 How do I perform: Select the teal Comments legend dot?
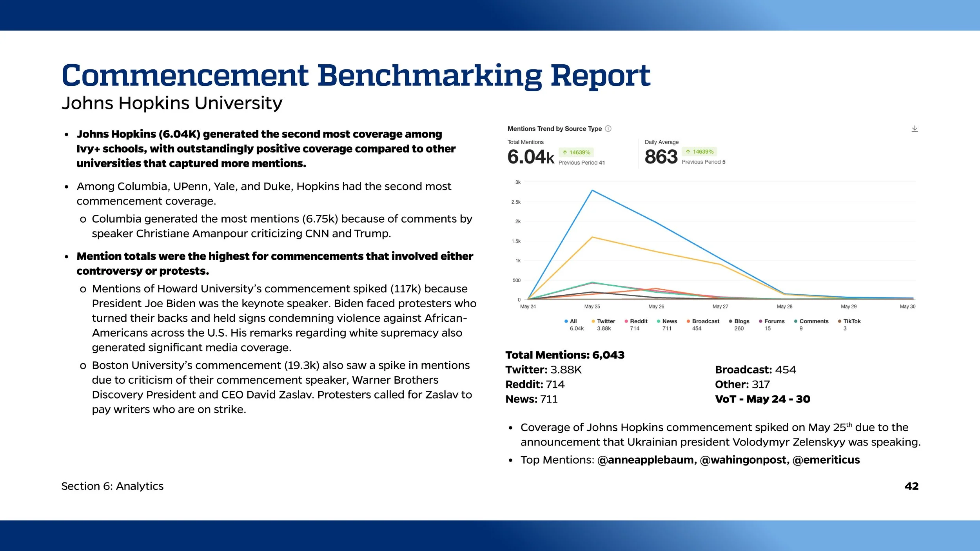pos(795,321)
